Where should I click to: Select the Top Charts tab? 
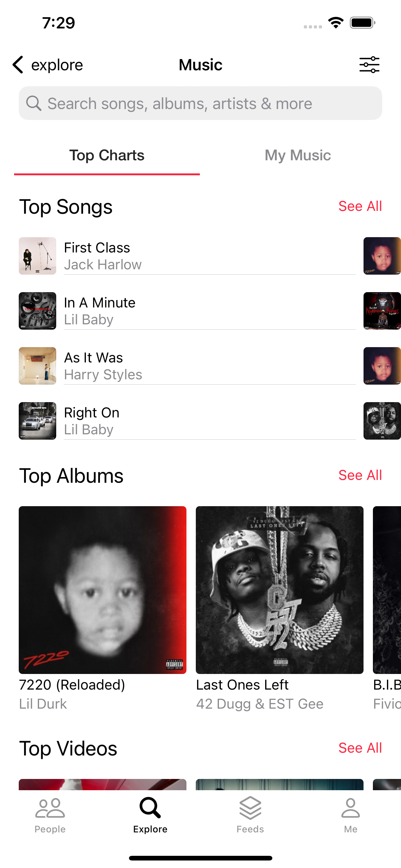tap(107, 155)
